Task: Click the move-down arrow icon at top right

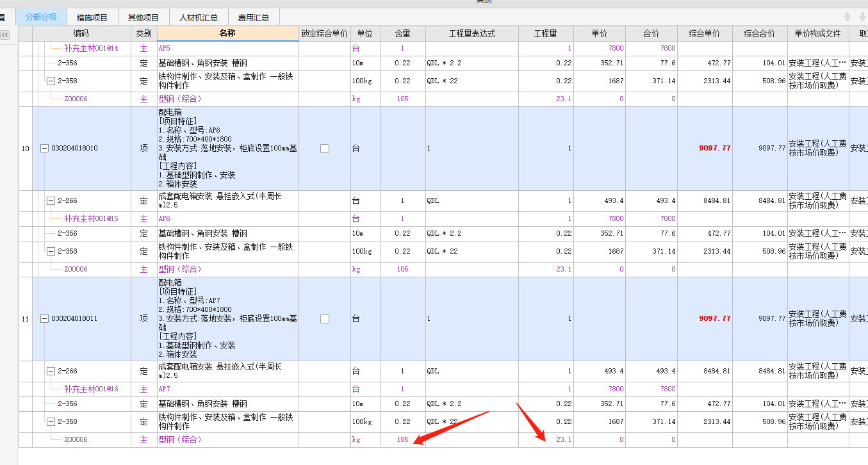Action: click(862, 17)
